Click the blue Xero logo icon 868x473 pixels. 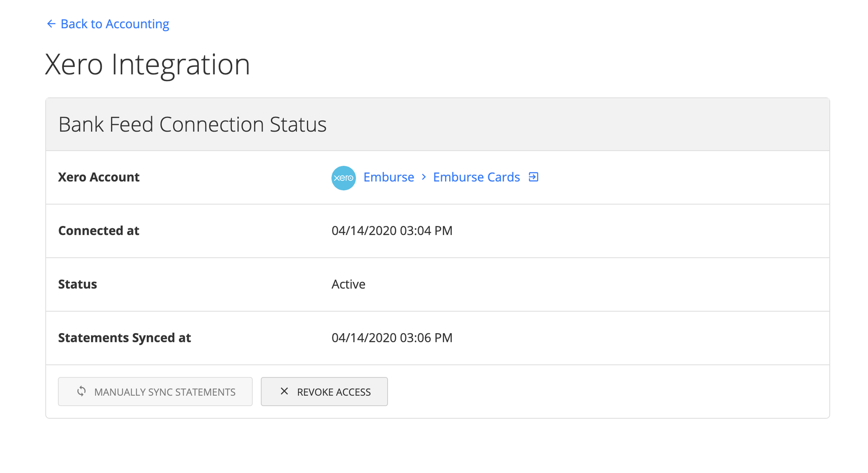pos(343,178)
